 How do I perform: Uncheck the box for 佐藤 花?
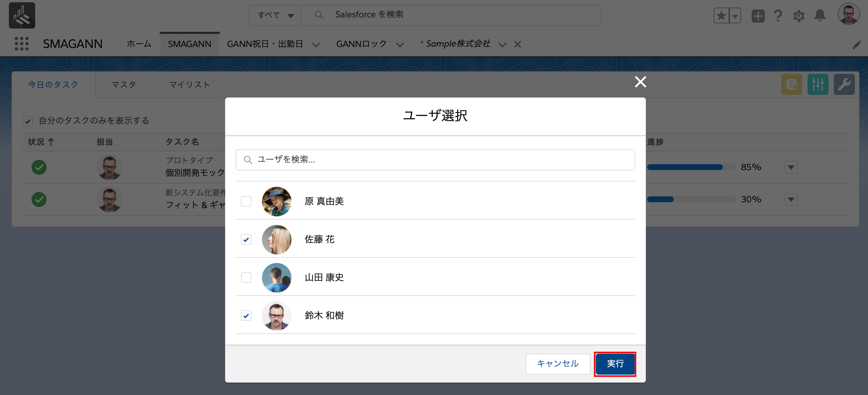[246, 239]
